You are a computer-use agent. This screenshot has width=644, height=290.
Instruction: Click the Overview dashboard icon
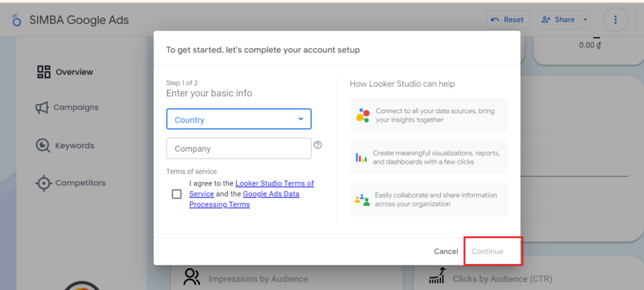pos(43,72)
